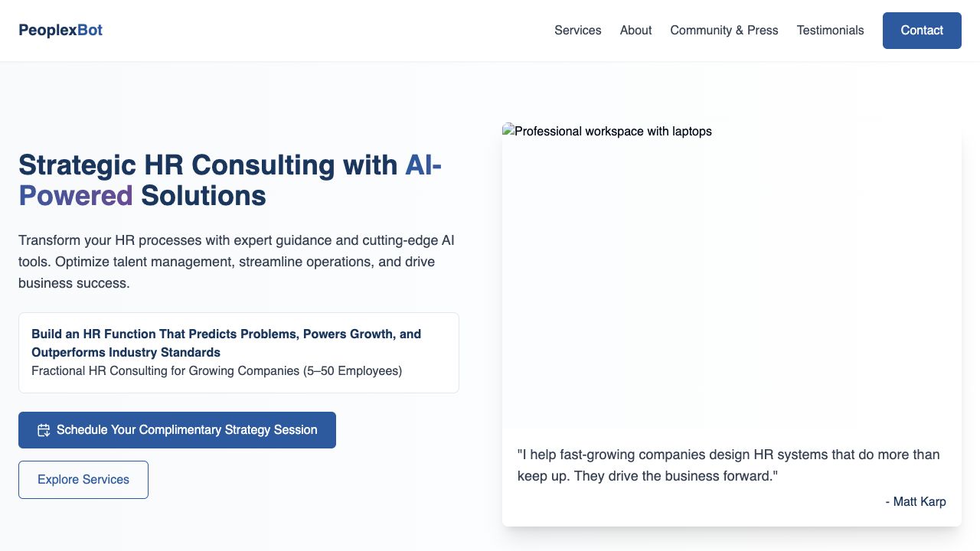Open the About navigation link

pos(635,31)
